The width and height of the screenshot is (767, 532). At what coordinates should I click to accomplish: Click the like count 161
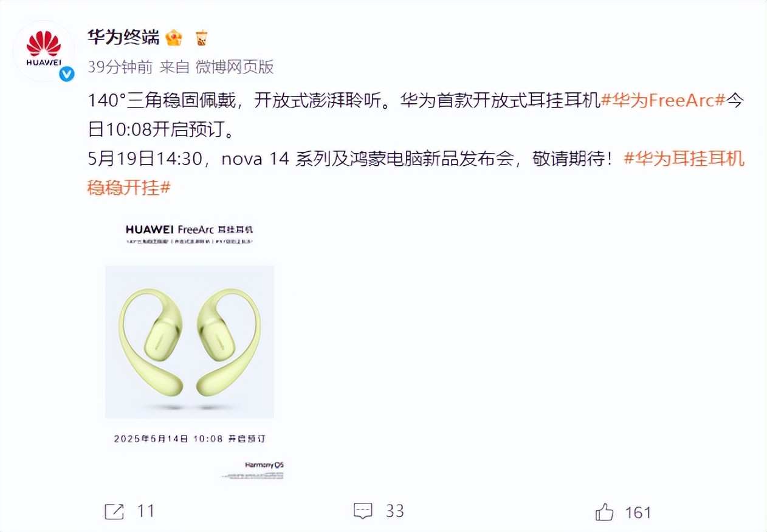(638, 512)
